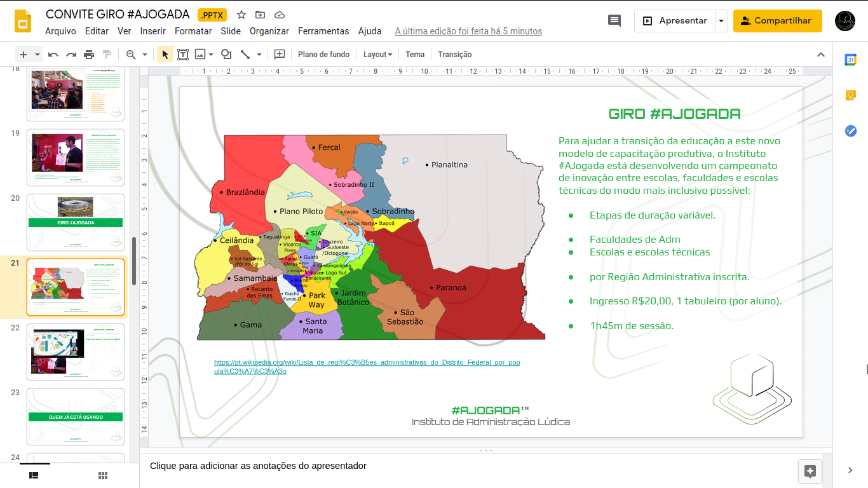Open the line type dropdown arrow
This screenshot has width=868, height=488.
click(x=259, y=55)
